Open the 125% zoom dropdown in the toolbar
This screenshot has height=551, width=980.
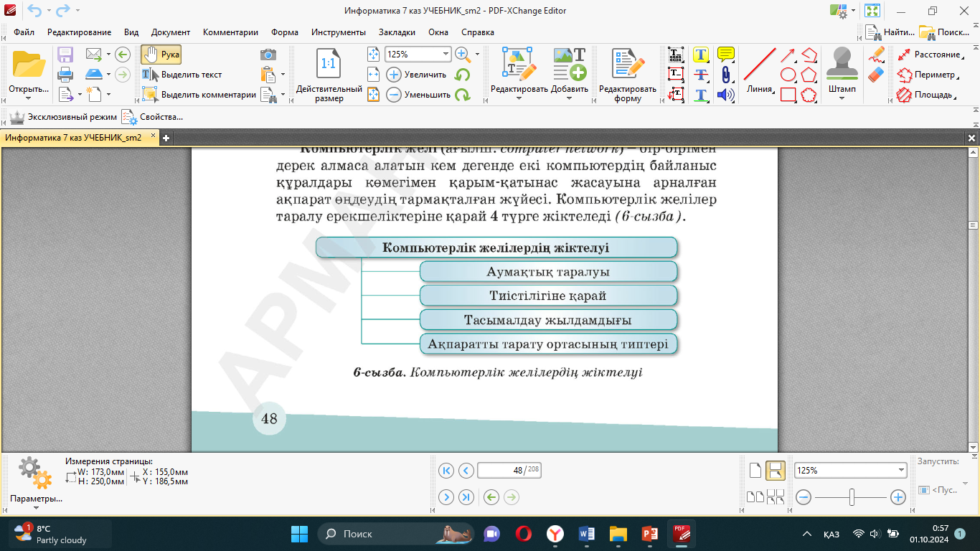pos(446,55)
